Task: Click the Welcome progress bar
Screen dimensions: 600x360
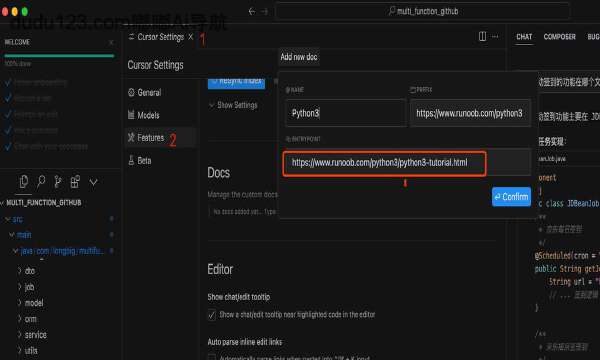Action: pyautogui.click(x=59, y=56)
